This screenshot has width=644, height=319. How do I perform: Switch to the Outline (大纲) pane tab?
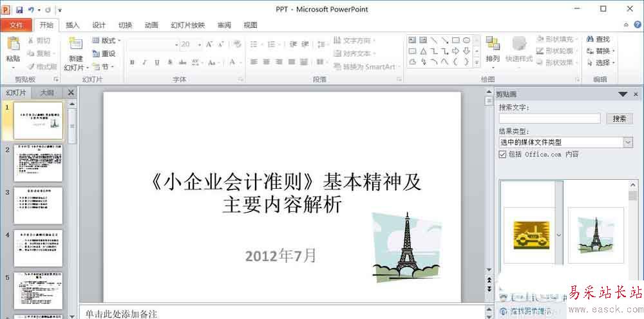(x=47, y=93)
